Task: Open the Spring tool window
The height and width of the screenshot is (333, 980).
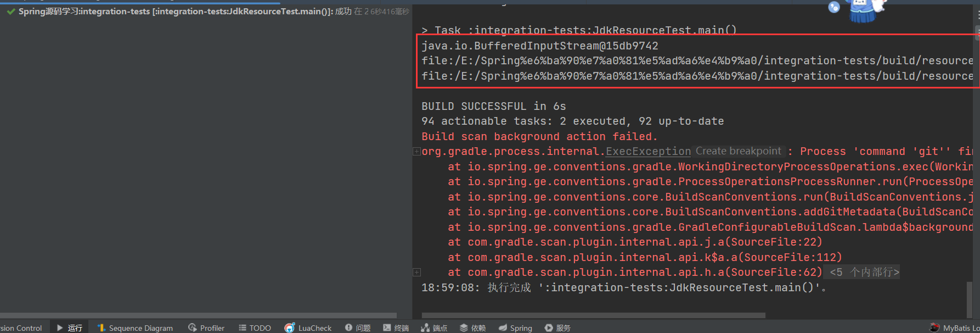Action: 515,328
